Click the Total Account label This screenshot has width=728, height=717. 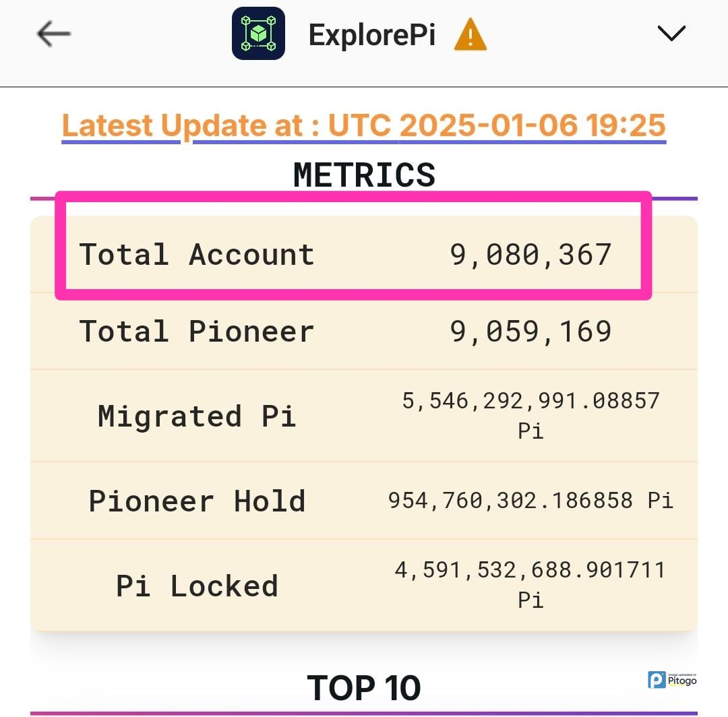[x=197, y=255]
